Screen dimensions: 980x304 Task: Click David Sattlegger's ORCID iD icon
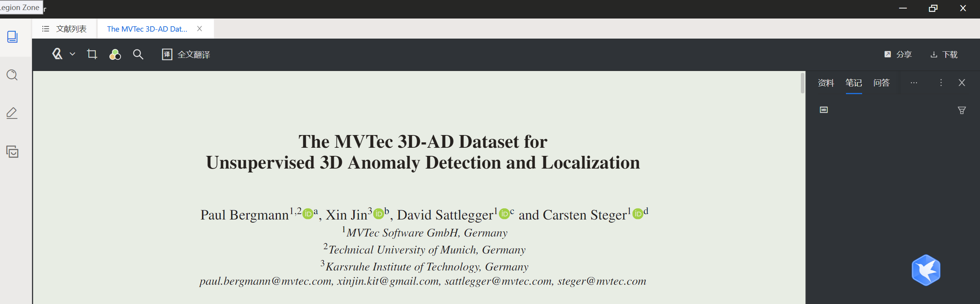tap(504, 214)
